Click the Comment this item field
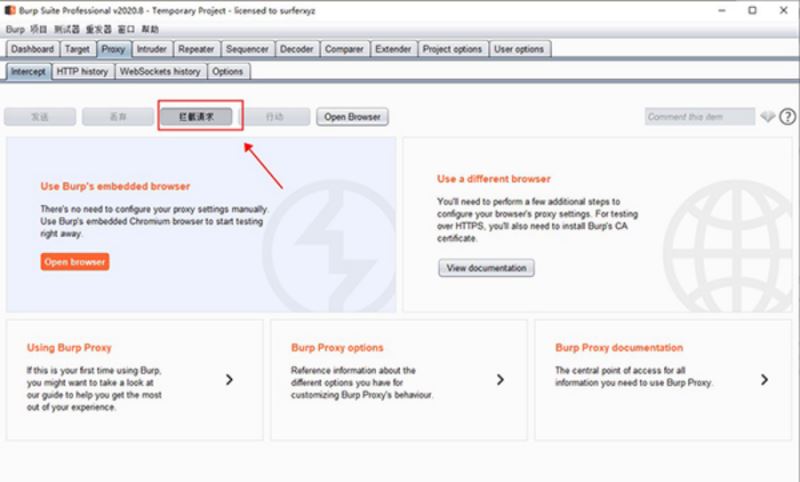This screenshot has height=482, width=800. (x=699, y=117)
